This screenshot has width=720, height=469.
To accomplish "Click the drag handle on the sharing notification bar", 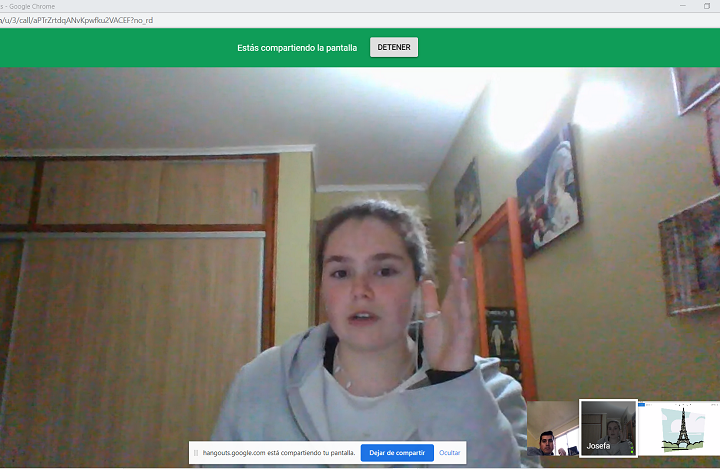I will 196,453.
